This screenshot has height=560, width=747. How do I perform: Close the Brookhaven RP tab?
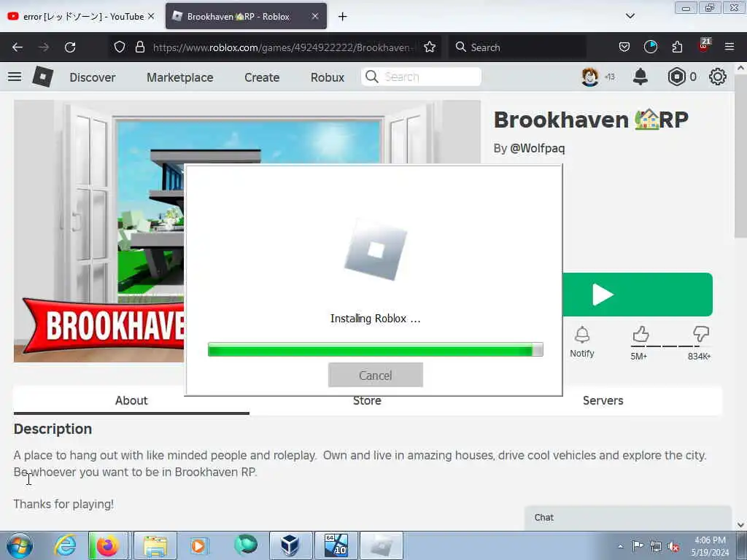click(x=315, y=16)
